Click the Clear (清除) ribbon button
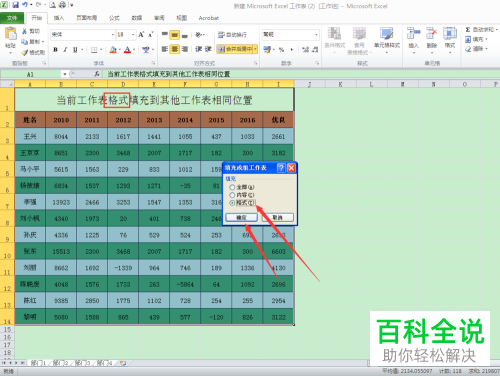 click(x=477, y=49)
